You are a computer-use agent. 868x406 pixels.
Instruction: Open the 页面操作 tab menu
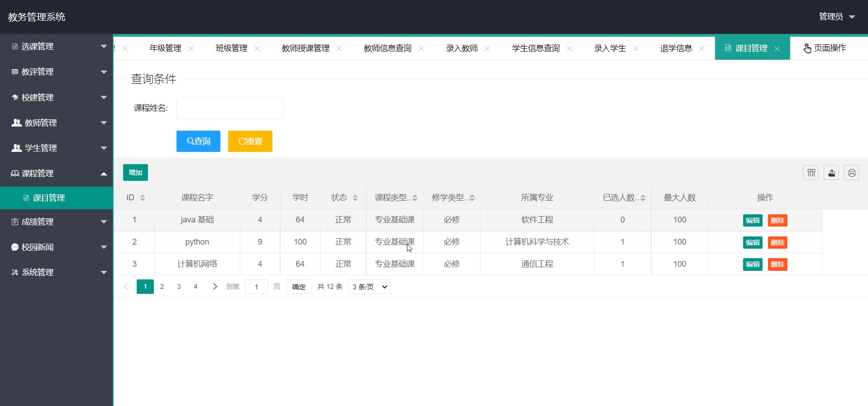click(x=825, y=48)
